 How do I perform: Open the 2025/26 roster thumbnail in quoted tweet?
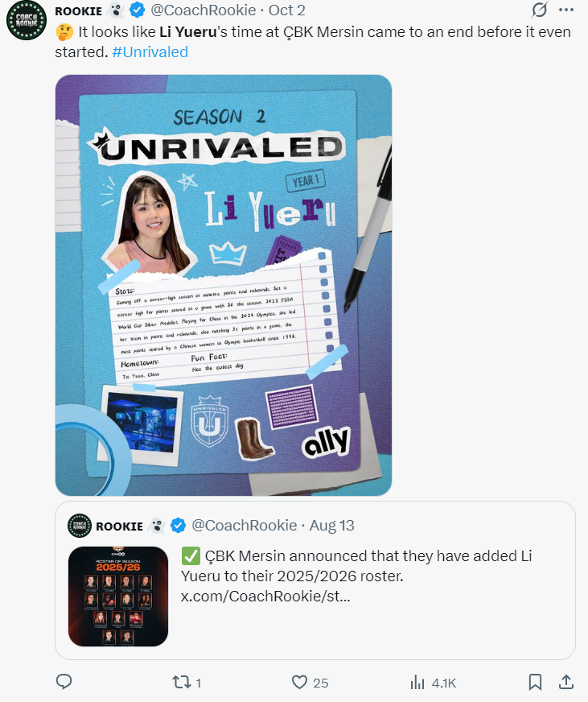coord(118,597)
